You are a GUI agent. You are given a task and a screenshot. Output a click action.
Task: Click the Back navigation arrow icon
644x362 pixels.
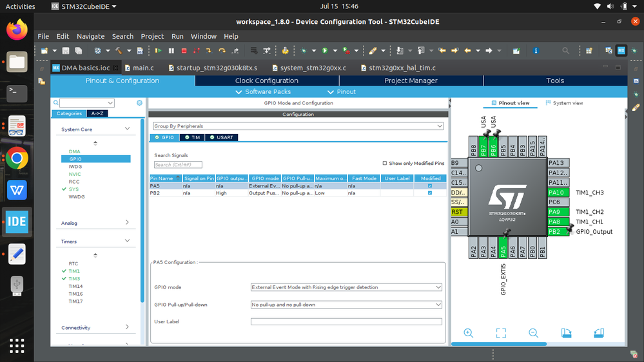coord(467,50)
